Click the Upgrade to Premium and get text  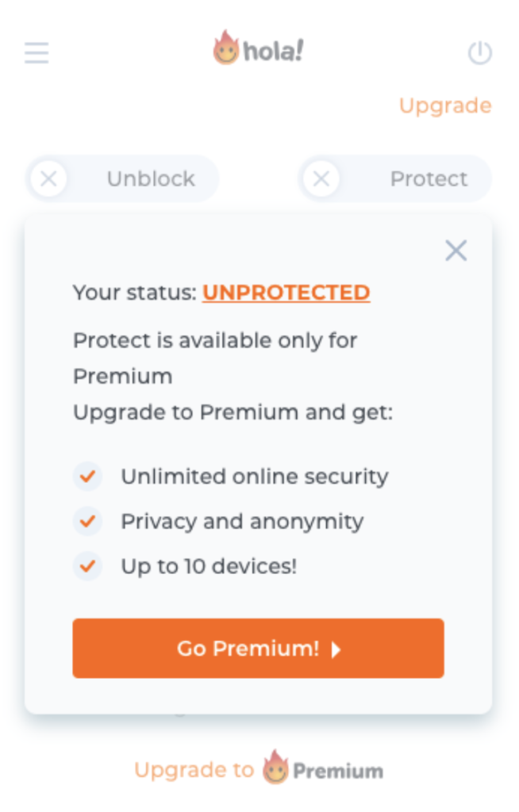point(233,413)
